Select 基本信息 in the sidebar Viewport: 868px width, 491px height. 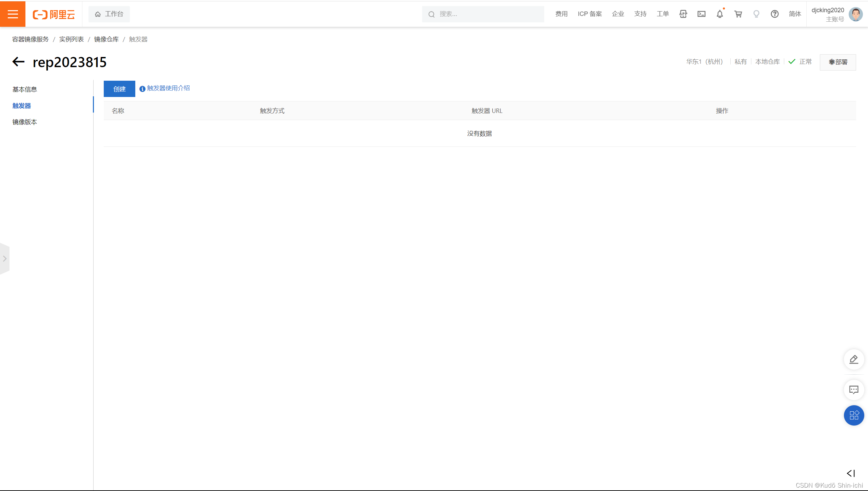pos(25,89)
